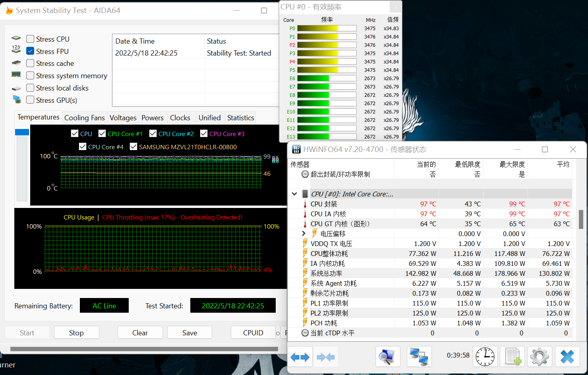
Task: Toggle CPU Core #1 graph checkbox
Action: click(102, 133)
